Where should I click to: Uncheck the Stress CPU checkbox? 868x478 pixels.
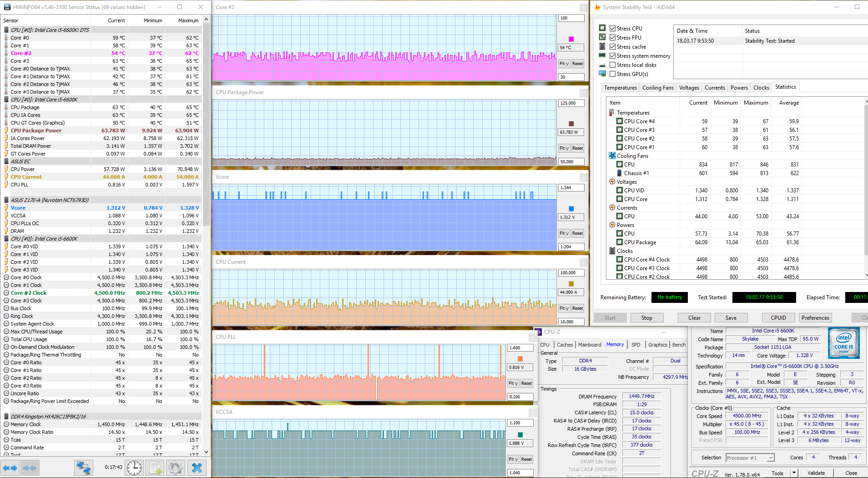612,28
